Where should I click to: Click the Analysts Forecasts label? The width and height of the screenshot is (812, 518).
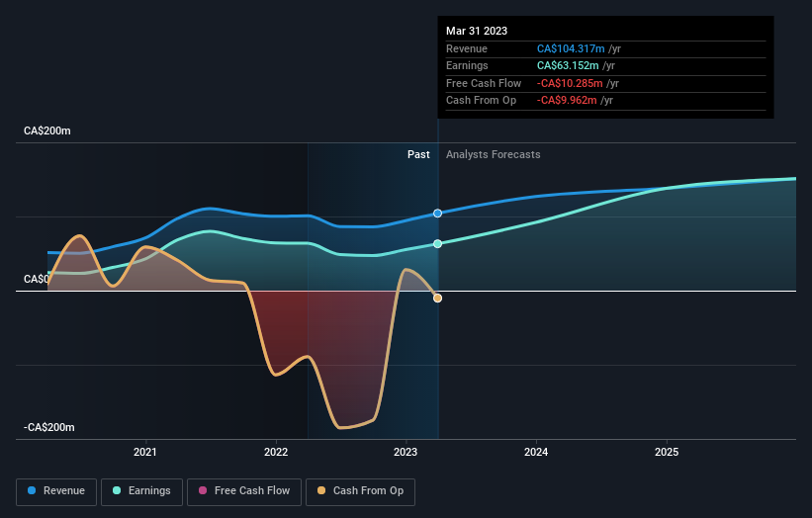(493, 154)
